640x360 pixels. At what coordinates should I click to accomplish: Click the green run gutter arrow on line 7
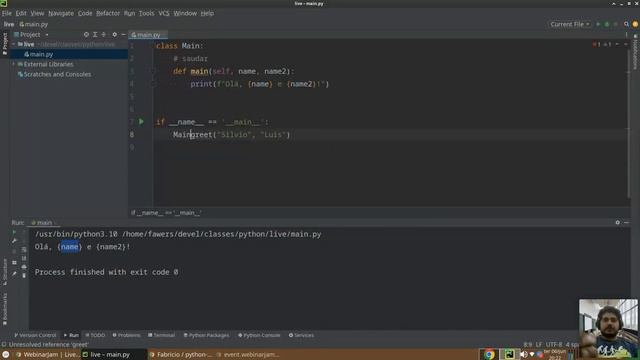point(141,121)
